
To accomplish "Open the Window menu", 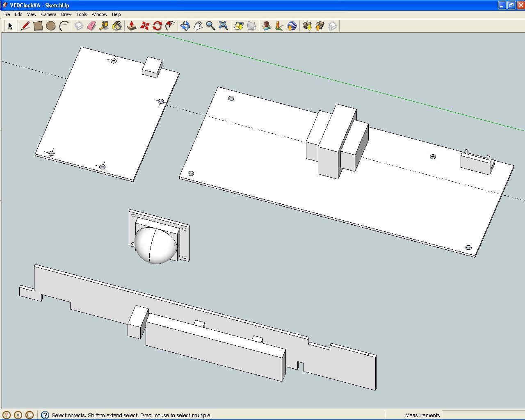I will click(x=99, y=14).
